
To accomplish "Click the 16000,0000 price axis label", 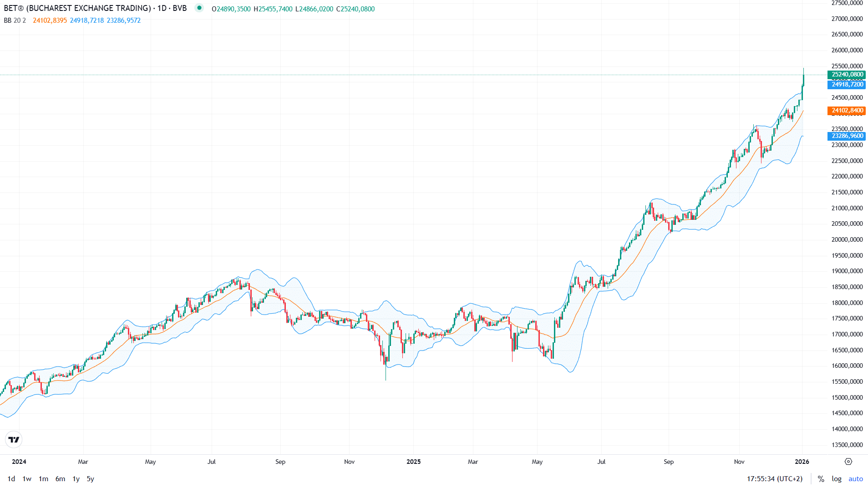I will tap(847, 366).
